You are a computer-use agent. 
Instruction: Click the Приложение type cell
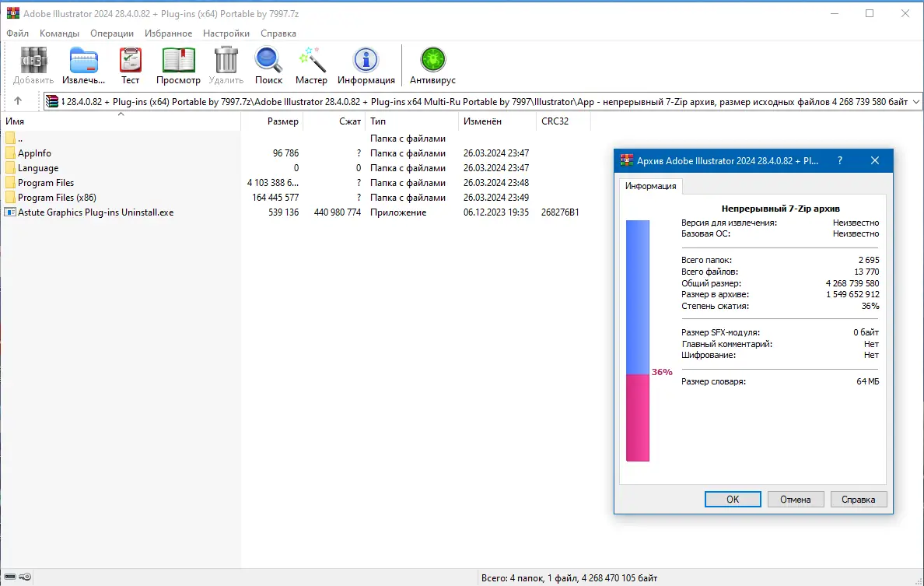397,212
